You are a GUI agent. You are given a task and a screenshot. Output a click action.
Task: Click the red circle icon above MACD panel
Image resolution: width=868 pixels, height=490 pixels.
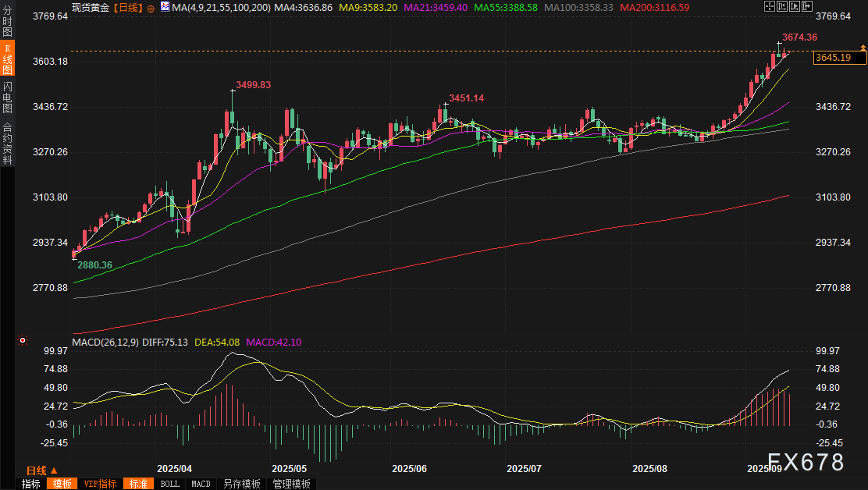23,340
